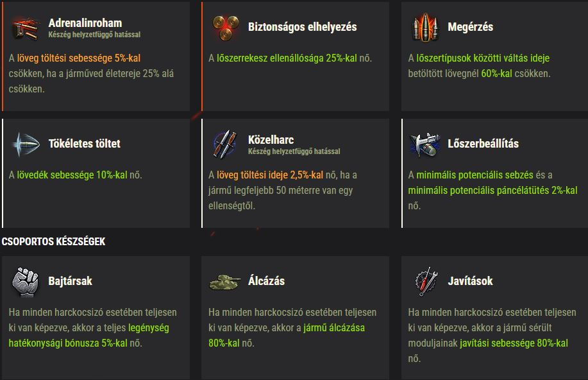Select the Bajtársak group skill title
This screenshot has width=588, height=380.
click(x=70, y=281)
